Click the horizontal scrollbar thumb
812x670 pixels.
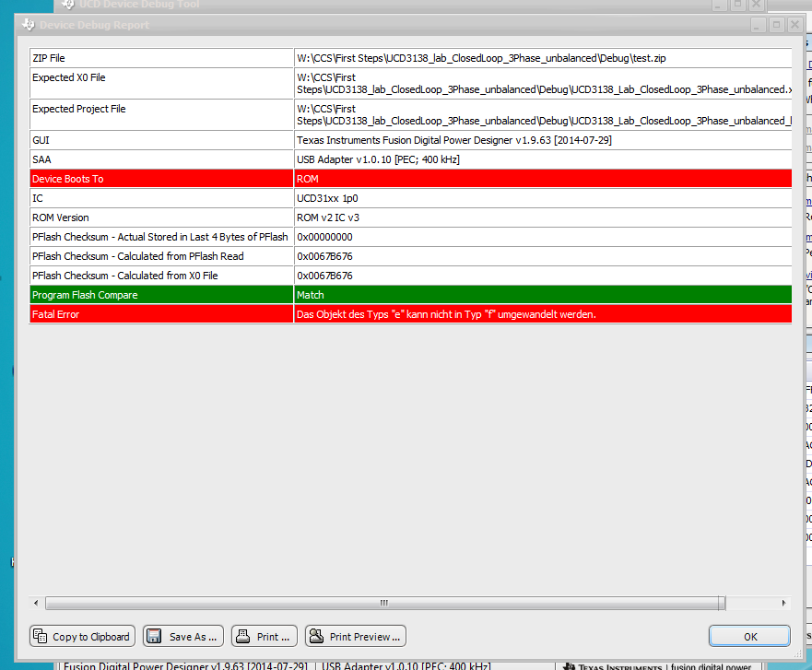(385, 603)
